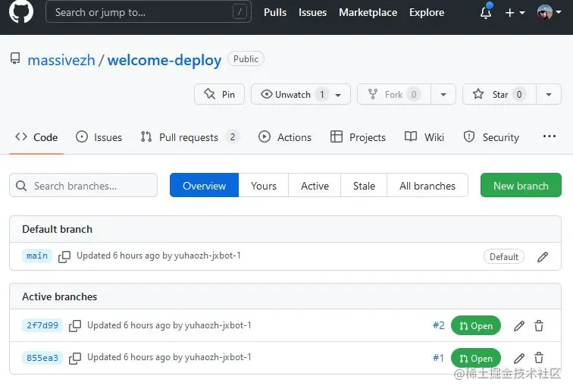Image resolution: width=573 pixels, height=392 pixels.
Task: Click the slash shortcut key icon
Action: [240, 12]
